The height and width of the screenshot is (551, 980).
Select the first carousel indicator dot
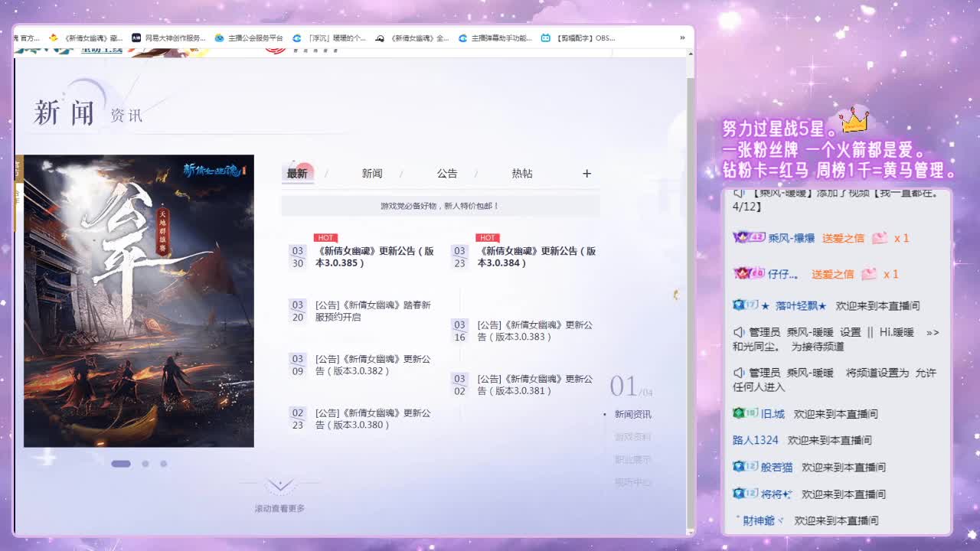pyautogui.click(x=121, y=464)
